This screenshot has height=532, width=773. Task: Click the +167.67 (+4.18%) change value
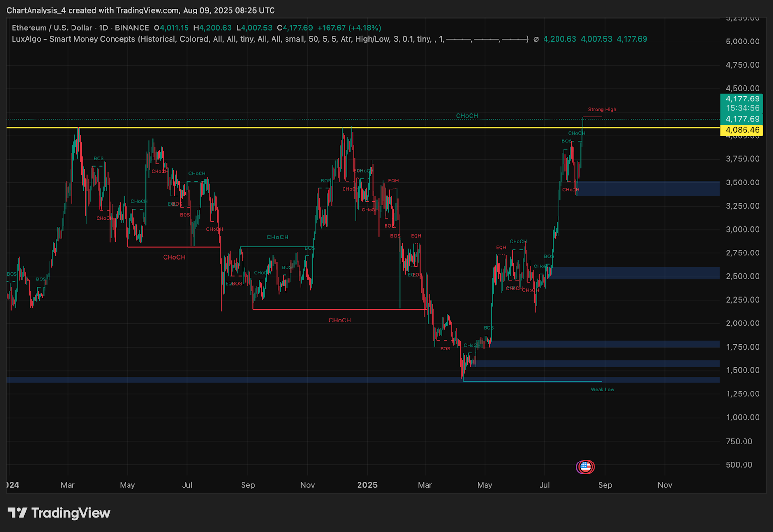349,28
